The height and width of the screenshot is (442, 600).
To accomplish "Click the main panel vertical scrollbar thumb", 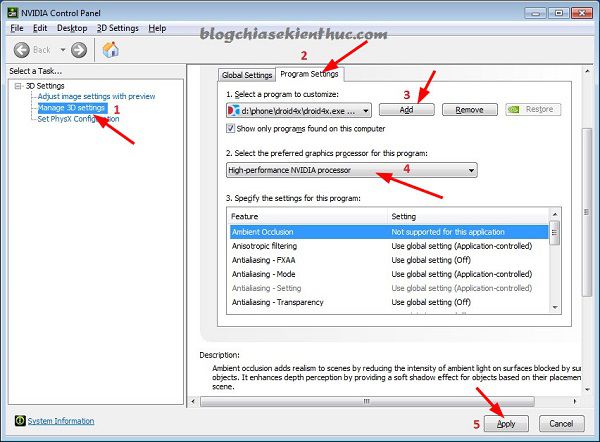I will click(x=587, y=212).
